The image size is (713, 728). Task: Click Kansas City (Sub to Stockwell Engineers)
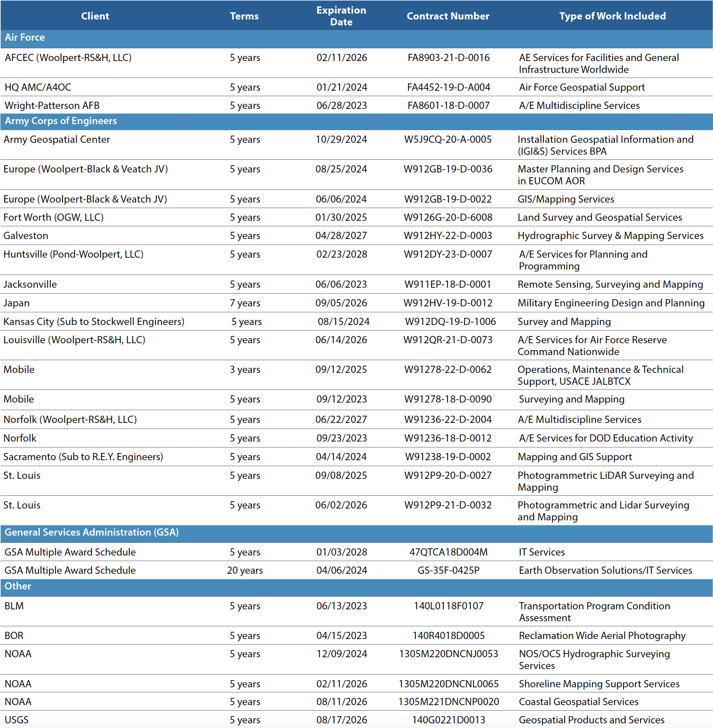[94, 322]
